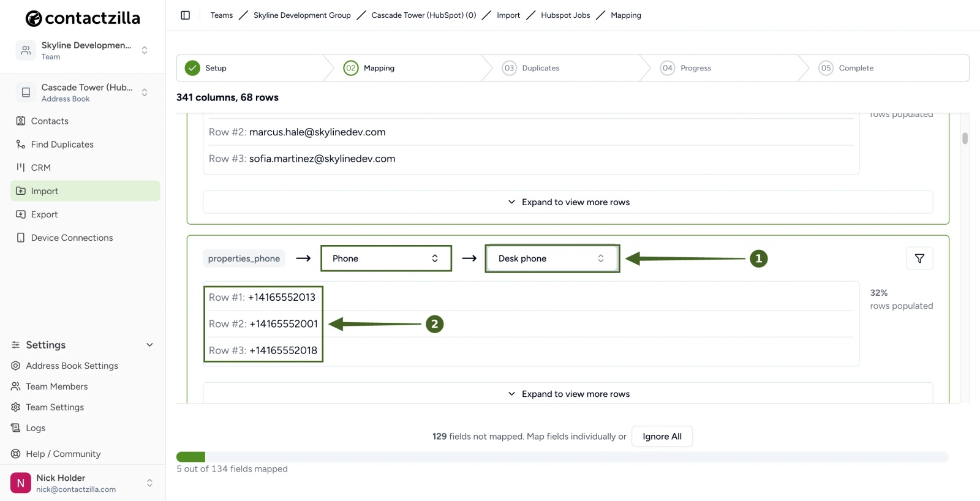This screenshot has height=501, width=980.
Task: Open the Phone field type dropdown
Action: (386, 258)
